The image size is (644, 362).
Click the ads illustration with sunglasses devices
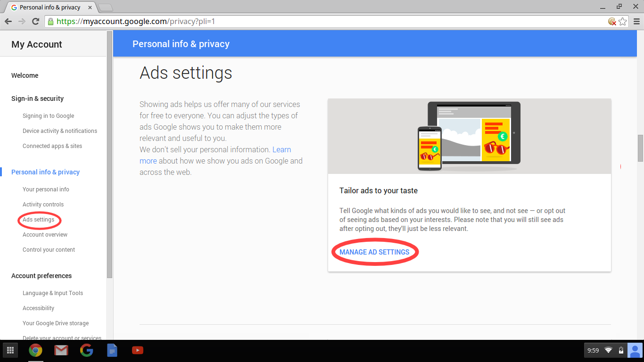(470, 136)
